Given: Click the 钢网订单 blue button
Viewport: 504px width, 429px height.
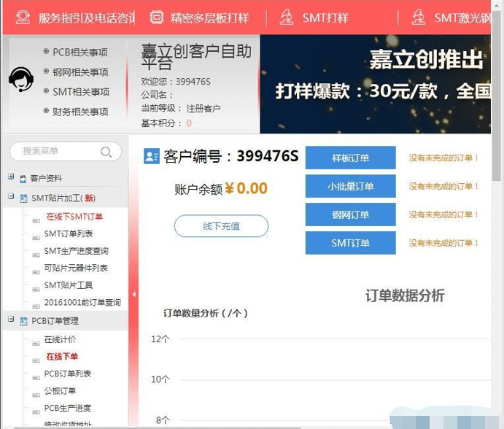Looking at the screenshot, I should (350, 214).
